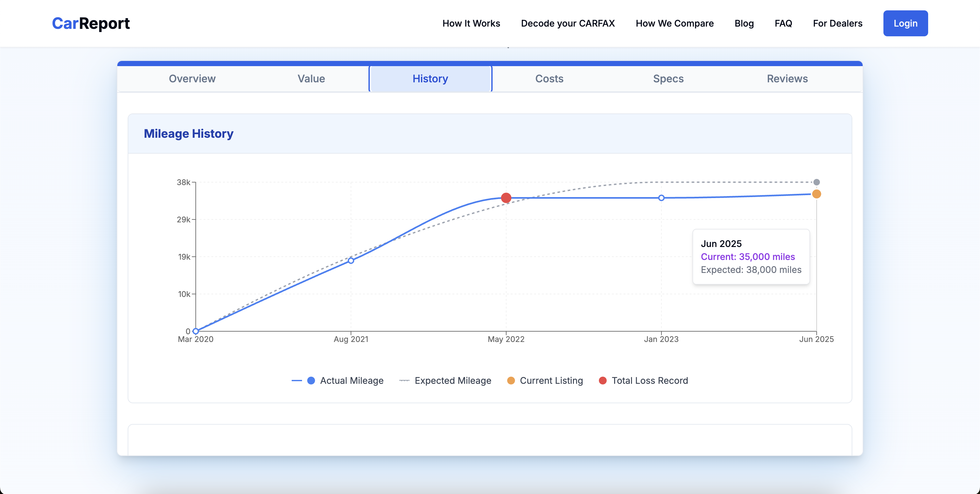Click the Jan 2023 axis label
The height and width of the screenshot is (494, 980).
click(x=661, y=339)
